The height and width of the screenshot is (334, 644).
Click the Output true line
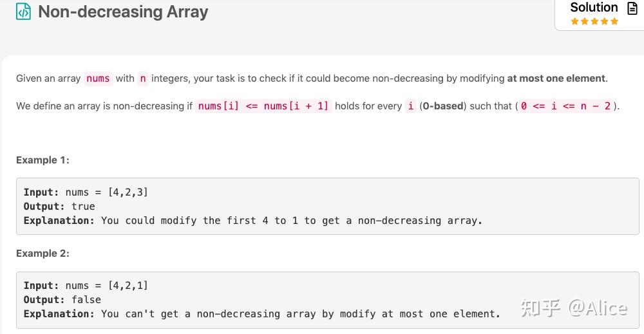59,206
